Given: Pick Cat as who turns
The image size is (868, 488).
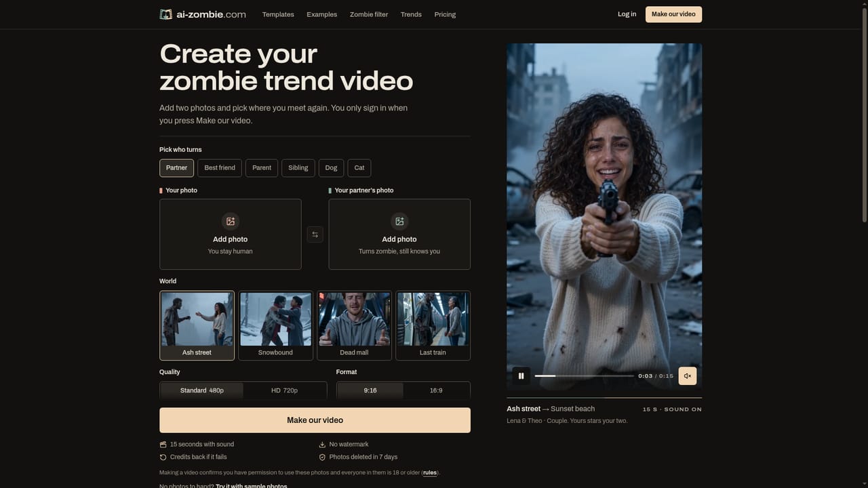Looking at the screenshot, I should [x=359, y=168].
